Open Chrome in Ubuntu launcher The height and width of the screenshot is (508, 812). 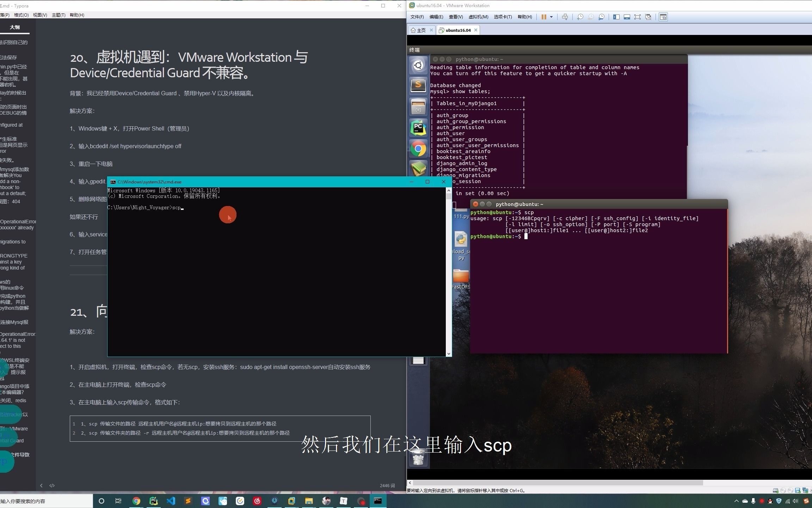coord(418,149)
